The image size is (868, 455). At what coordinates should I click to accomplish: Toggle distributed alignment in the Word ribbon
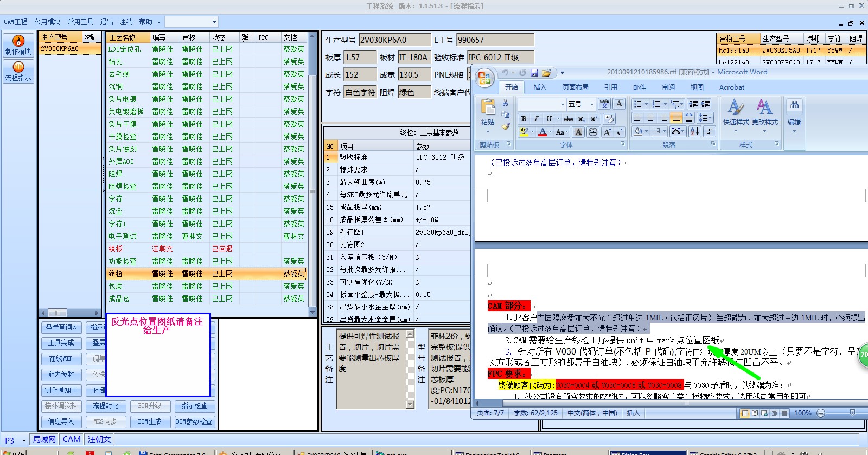[x=689, y=117]
